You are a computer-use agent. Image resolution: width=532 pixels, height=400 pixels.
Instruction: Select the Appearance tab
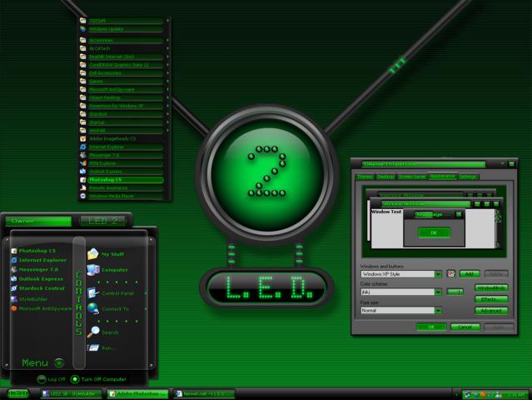[442, 176]
